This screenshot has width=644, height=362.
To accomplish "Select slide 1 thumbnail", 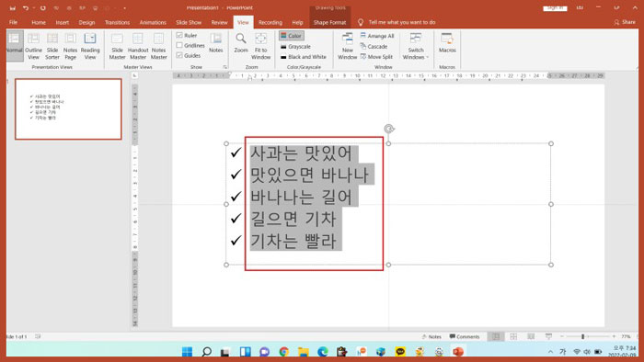I will pos(68,109).
